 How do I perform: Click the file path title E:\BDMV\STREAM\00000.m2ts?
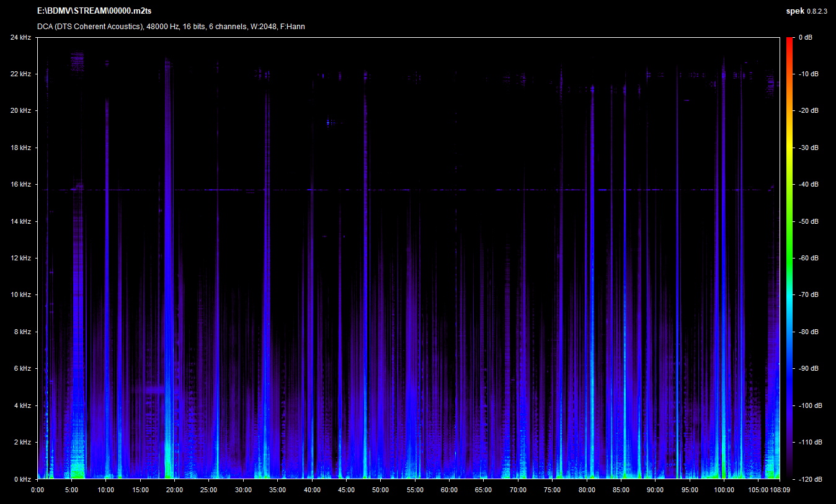click(x=94, y=11)
